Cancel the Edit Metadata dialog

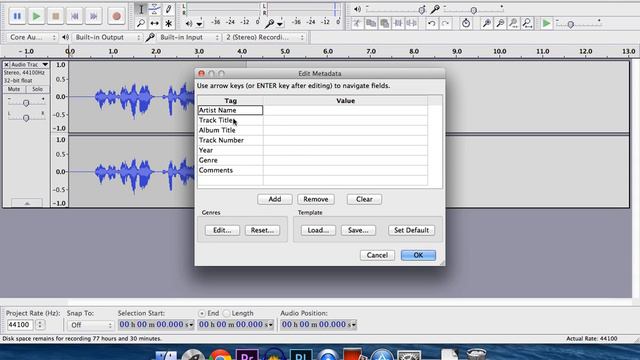pyautogui.click(x=377, y=255)
